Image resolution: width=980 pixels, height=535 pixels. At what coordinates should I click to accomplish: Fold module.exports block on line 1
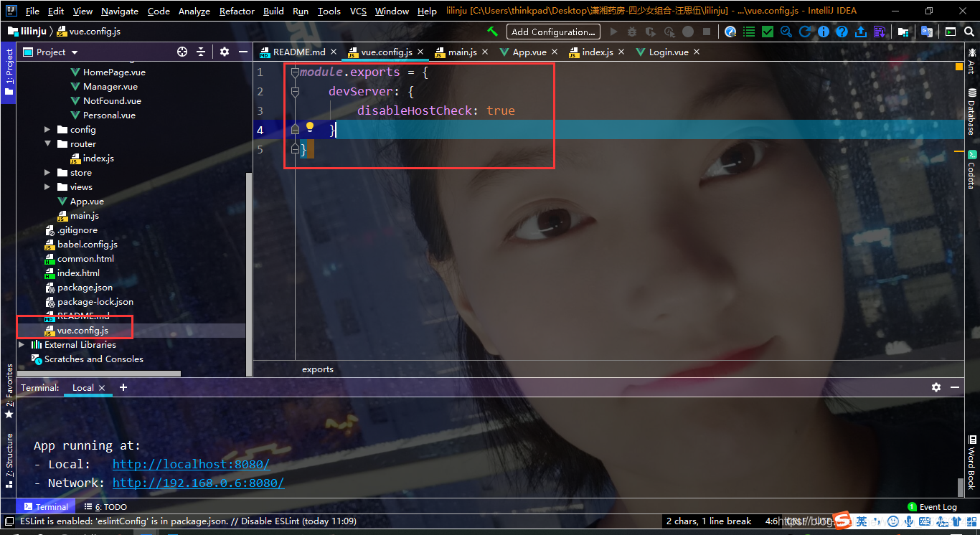tap(295, 72)
